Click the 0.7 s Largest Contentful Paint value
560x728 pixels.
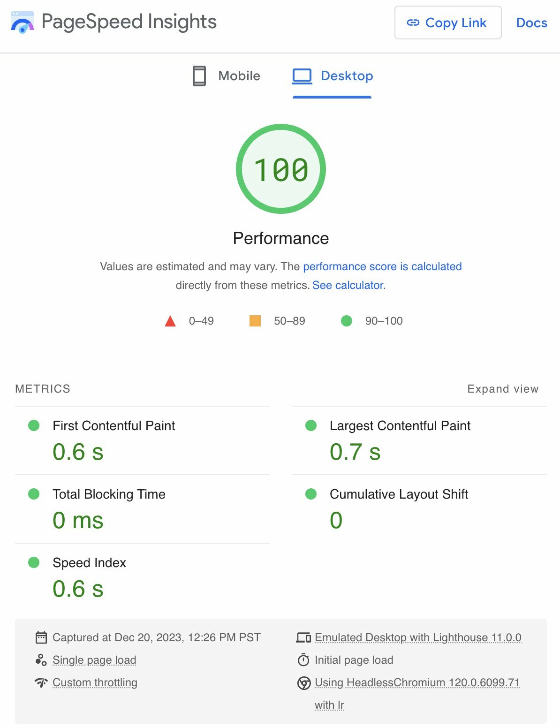pyautogui.click(x=355, y=452)
